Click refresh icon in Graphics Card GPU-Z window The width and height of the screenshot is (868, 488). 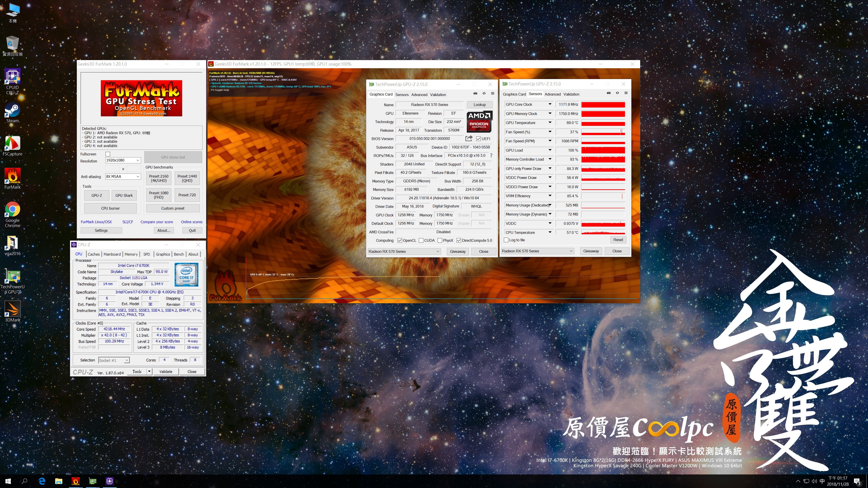click(484, 93)
